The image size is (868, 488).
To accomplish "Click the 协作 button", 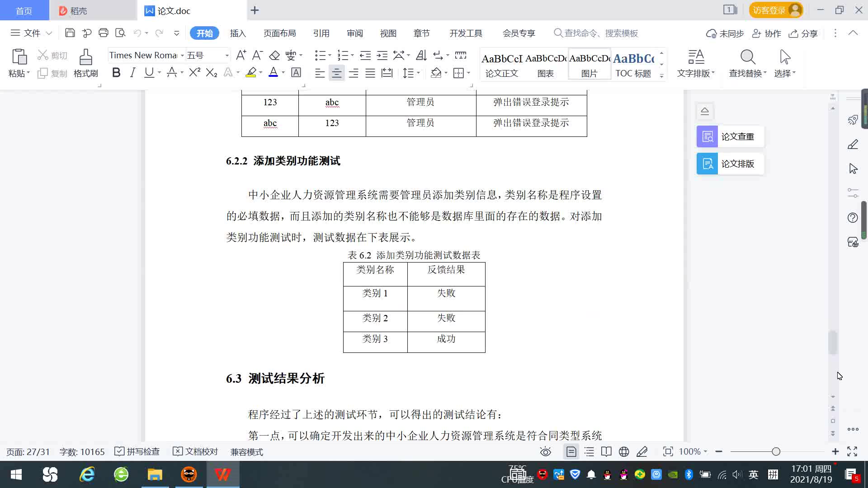I will coord(767,33).
